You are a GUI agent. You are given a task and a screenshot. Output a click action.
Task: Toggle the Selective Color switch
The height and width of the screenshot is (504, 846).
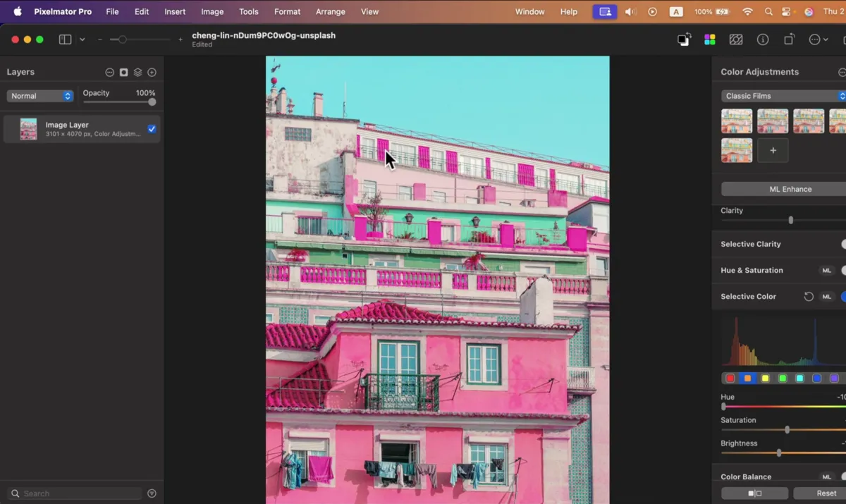[x=843, y=296]
